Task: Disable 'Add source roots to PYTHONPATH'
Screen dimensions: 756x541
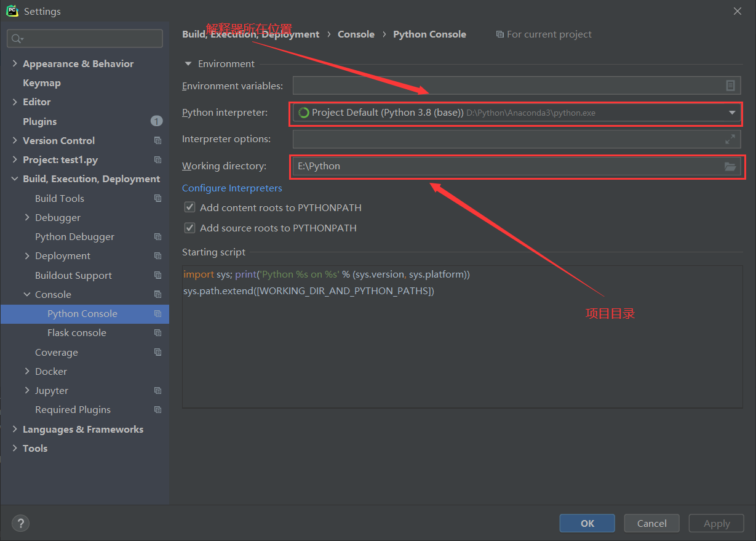Action: 189,228
